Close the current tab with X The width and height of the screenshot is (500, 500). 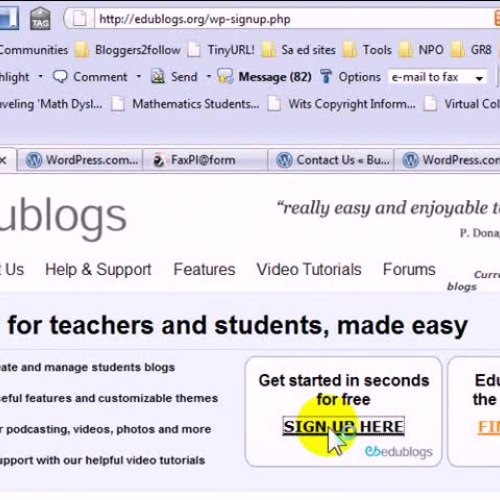3,160
